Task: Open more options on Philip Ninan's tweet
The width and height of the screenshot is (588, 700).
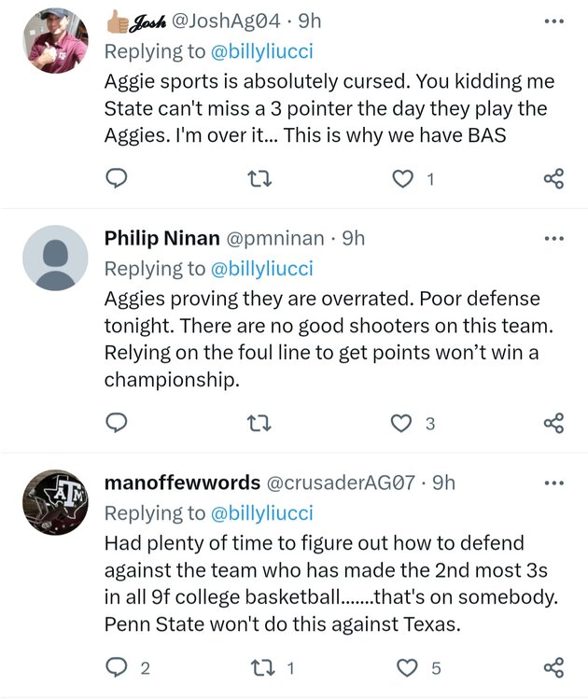Action: (x=553, y=238)
